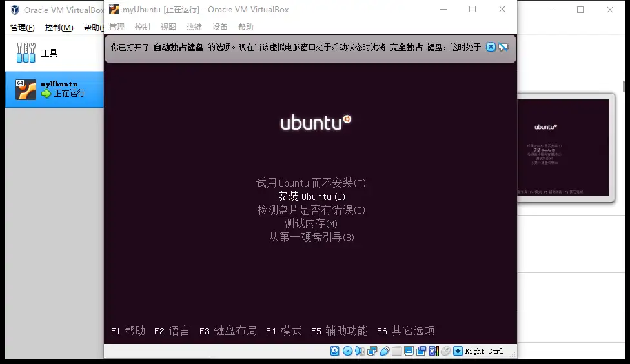Click the hard disk activity status icon
This screenshot has width=630, height=364.
click(x=335, y=351)
